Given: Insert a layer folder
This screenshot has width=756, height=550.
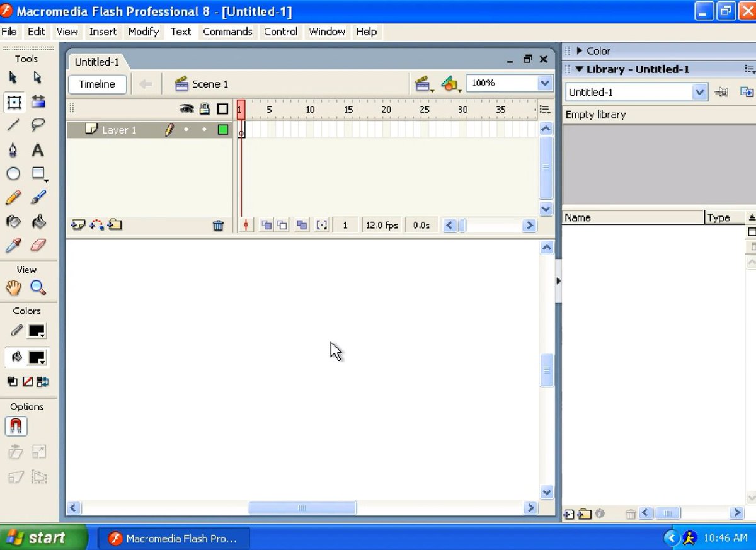Looking at the screenshot, I should [x=115, y=224].
